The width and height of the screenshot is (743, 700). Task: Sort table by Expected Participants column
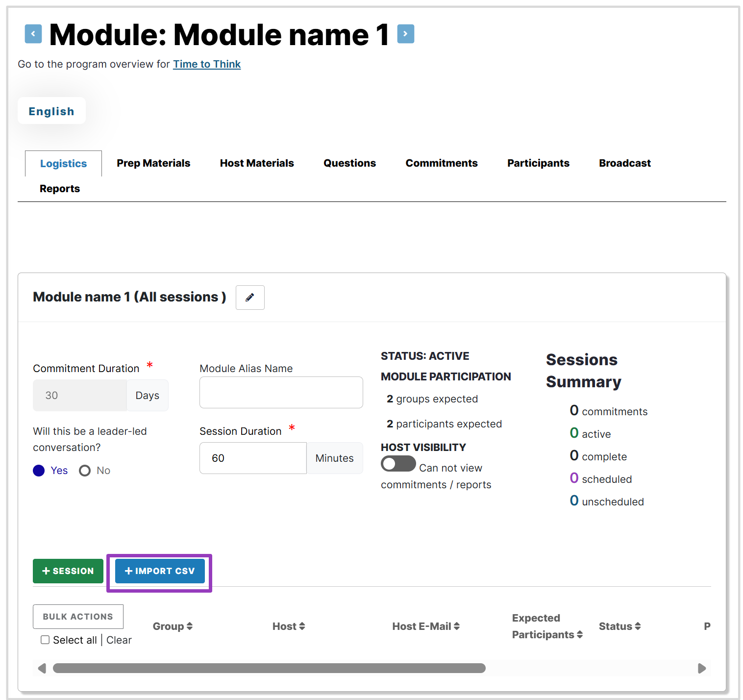coord(547,626)
